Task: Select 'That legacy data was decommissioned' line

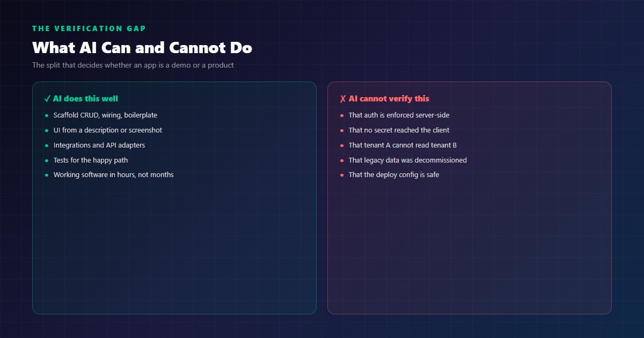Action: 408,160
